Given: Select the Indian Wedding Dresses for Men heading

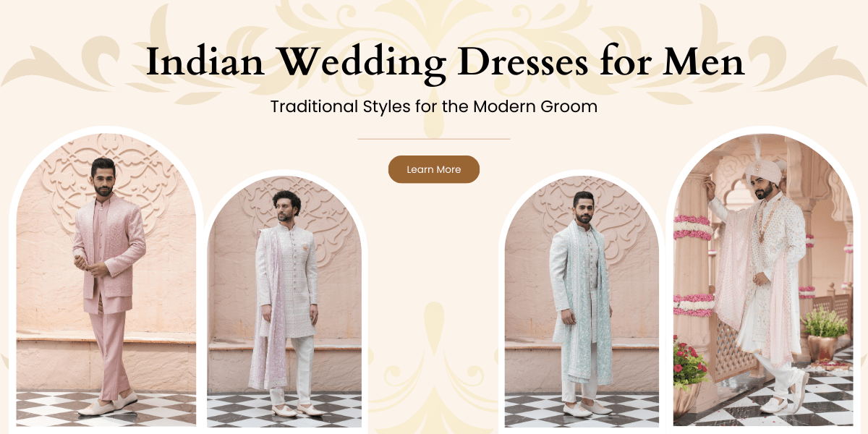Looking at the screenshot, I should 445,63.
